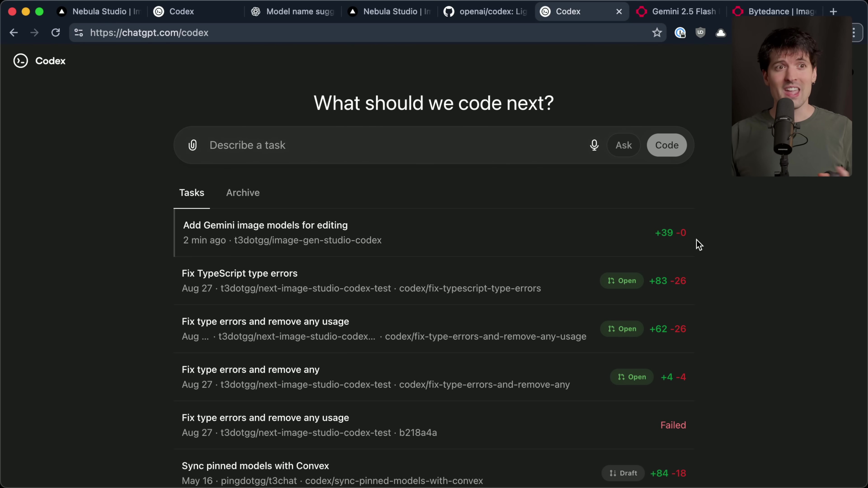868x488 pixels.
Task: Reload the page with refresh icon
Action: [56, 33]
